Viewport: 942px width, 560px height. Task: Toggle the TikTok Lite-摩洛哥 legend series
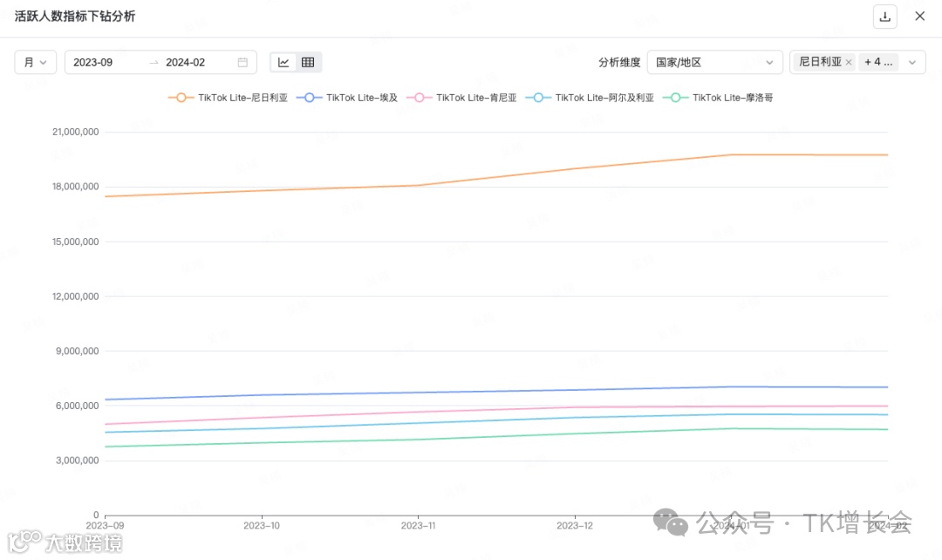pyautogui.click(x=718, y=98)
